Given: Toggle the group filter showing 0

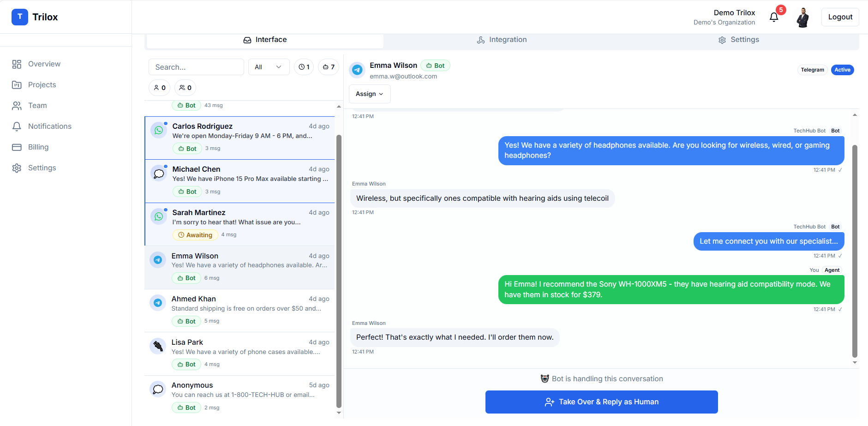Looking at the screenshot, I should coord(186,88).
